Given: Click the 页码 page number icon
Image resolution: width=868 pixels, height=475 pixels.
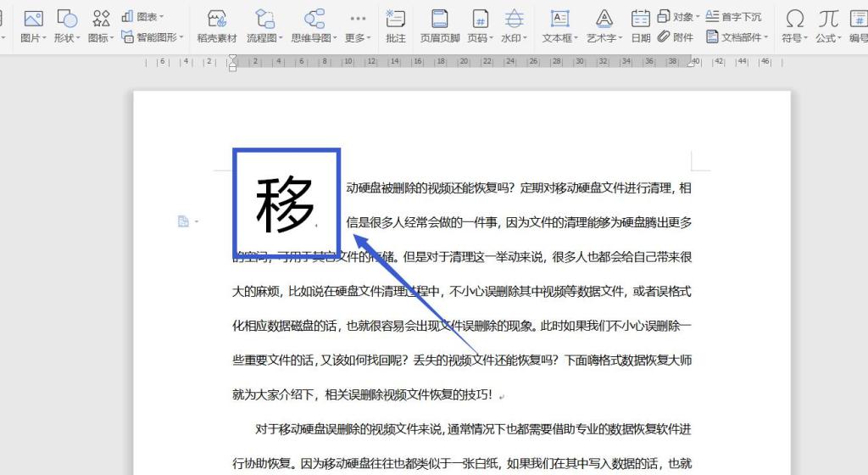Looking at the screenshot, I should pos(480,20).
